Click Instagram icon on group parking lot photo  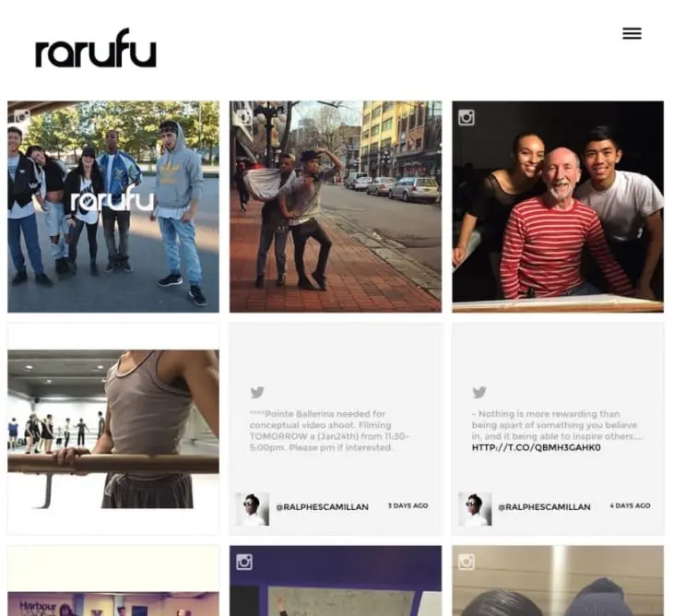click(x=21, y=117)
